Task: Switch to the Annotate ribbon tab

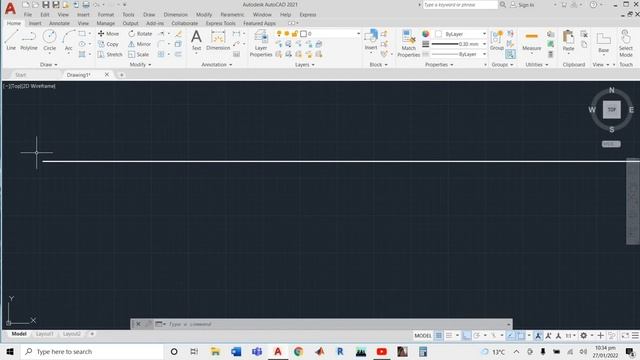Action: tap(59, 23)
